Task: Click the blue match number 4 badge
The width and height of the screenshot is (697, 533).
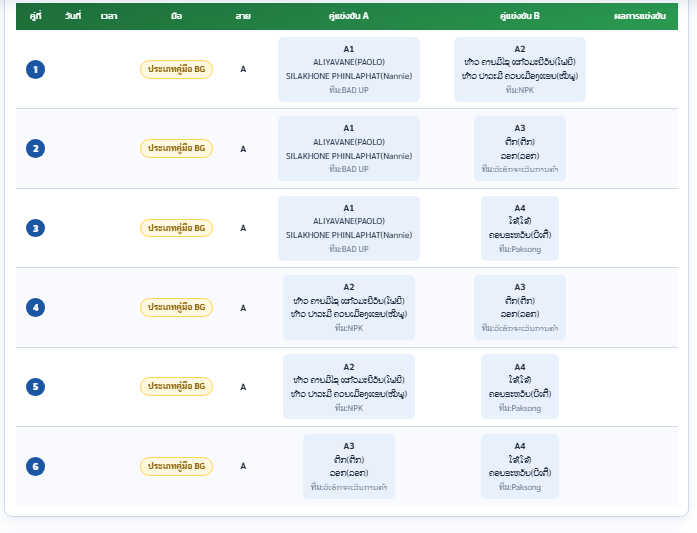Action: coord(36,307)
